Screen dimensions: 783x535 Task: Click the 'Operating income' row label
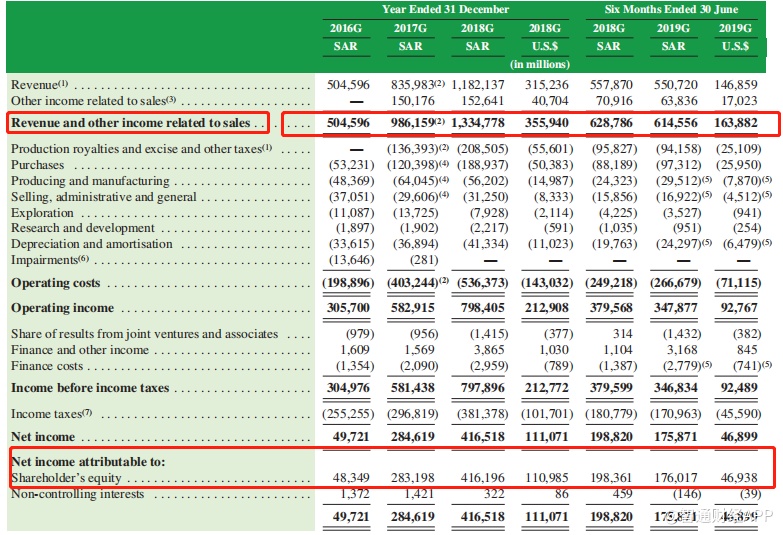point(62,308)
